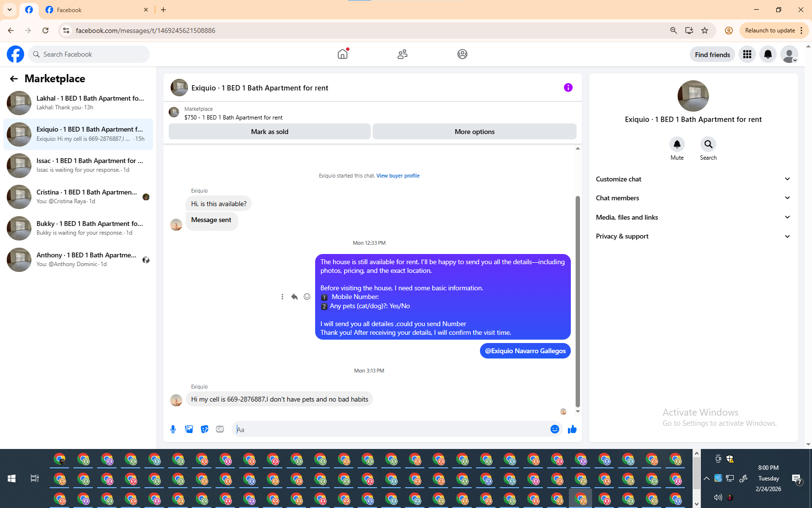Expand Privacy & support section
Viewport: 812px width, 508px height.
pyautogui.click(x=694, y=236)
